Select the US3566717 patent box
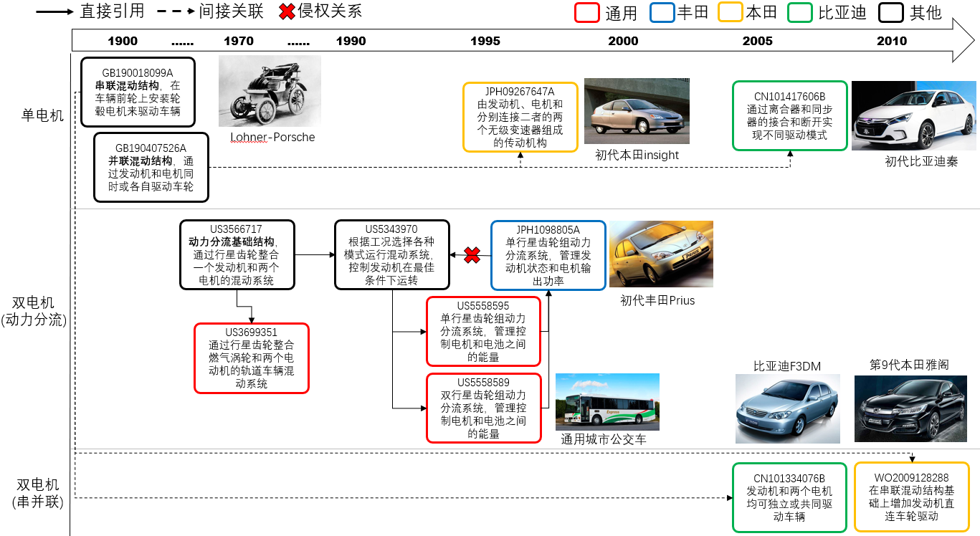The width and height of the screenshot is (980, 536). 237,254
